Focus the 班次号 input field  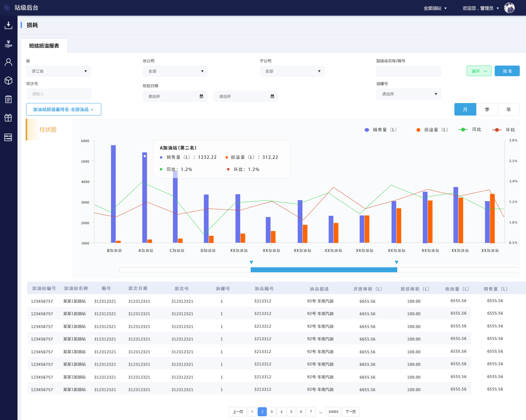coord(59,94)
